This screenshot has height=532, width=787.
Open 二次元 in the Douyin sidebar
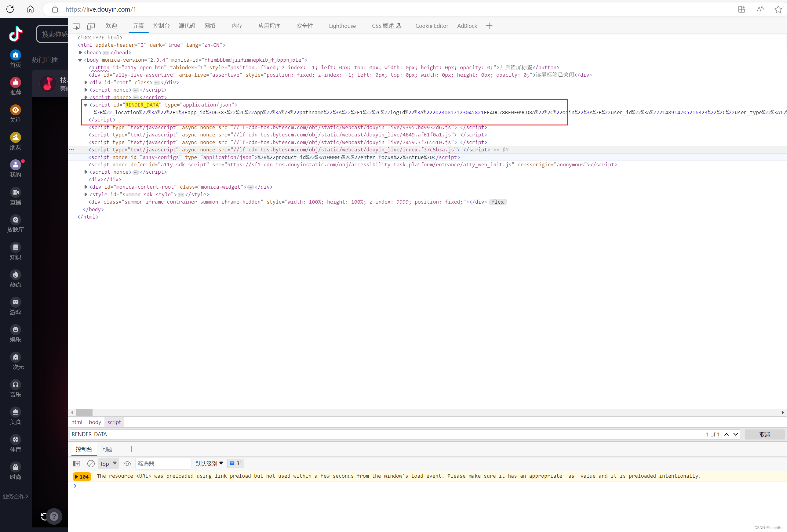coord(16,361)
